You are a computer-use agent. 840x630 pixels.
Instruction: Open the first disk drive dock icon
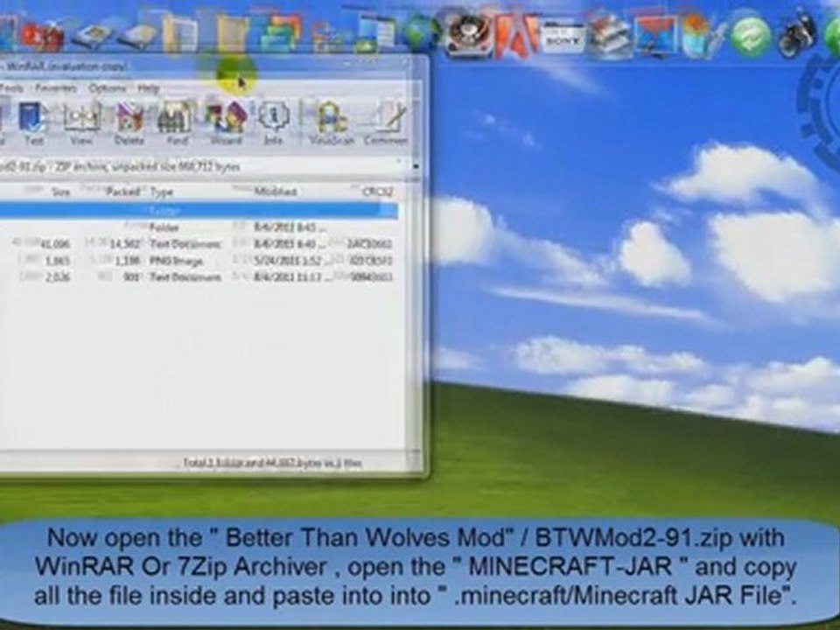tap(92, 35)
